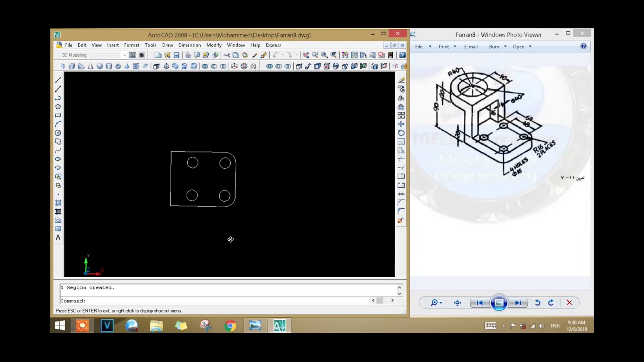The width and height of the screenshot is (644, 362).
Task: Open the Photo Viewer zoom magnifier dropdown
Action: (436, 303)
